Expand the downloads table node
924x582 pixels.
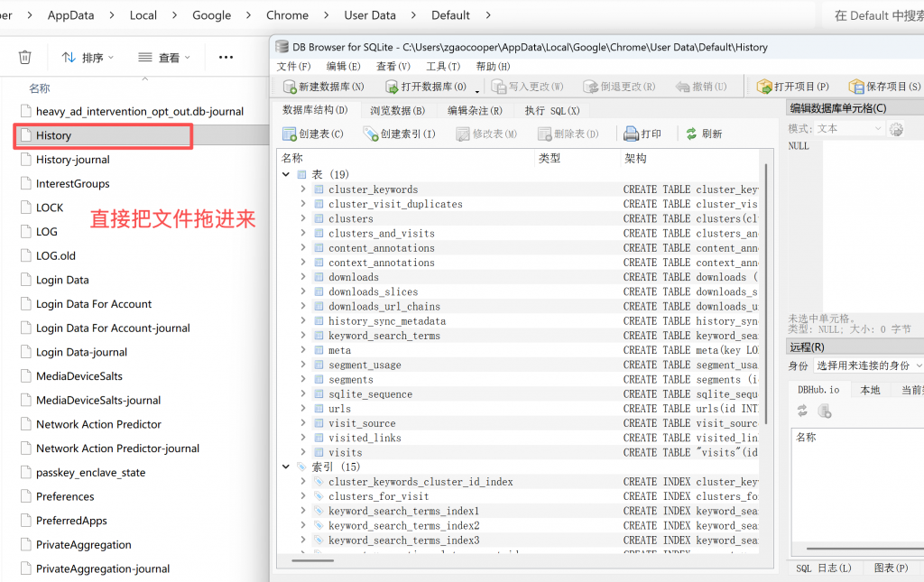click(x=303, y=277)
